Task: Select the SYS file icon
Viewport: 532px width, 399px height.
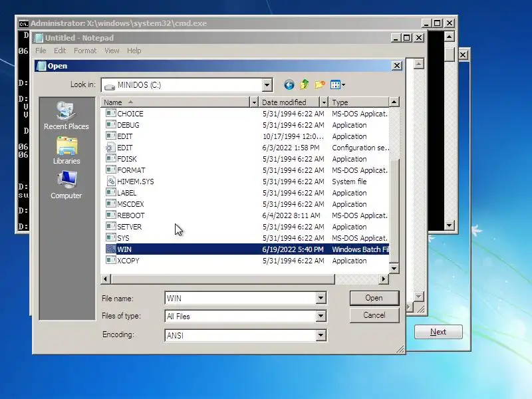Action: pyautogui.click(x=110, y=237)
